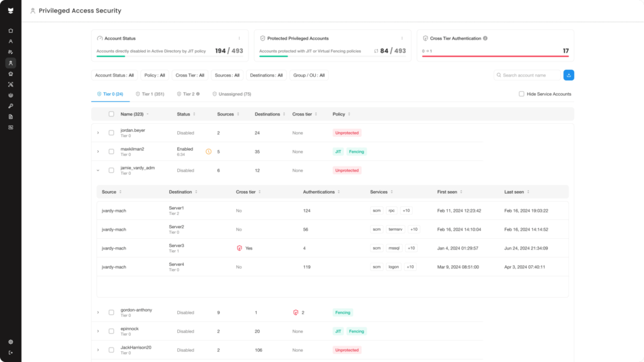Expand the JackHarrison20 row
This screenshot has width=644, height=362.
tap(98, 350)
